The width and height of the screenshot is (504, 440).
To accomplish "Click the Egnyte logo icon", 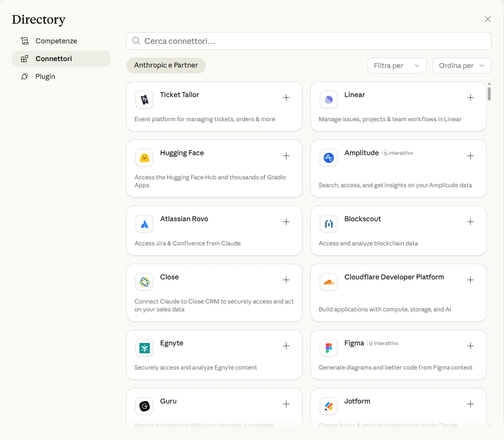I will pos(144,348).
